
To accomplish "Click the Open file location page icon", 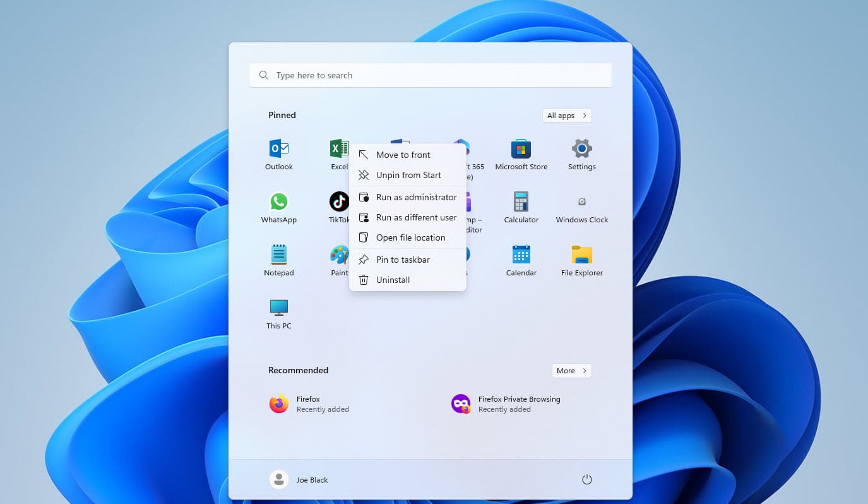I will click(x=364, y=237).
